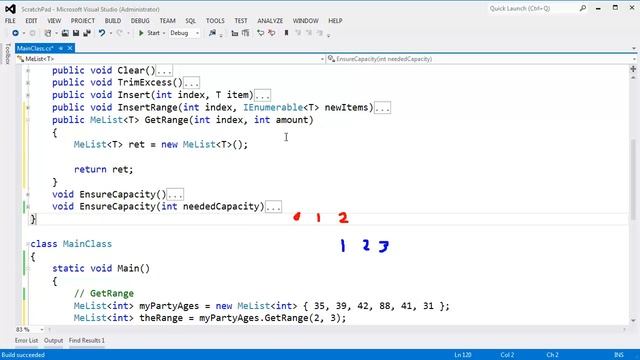This screenshot has height=360, width=640.
Task: Click the INS indicator in the status bar
Action: (x=619, y=355)
